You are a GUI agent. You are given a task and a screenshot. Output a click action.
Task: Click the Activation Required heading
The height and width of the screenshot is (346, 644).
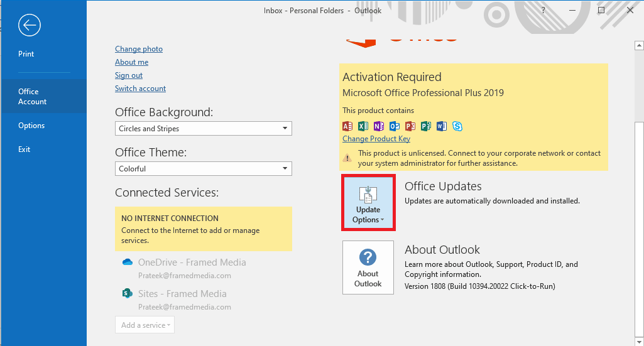pyautogui.click(x=392, y=77)
